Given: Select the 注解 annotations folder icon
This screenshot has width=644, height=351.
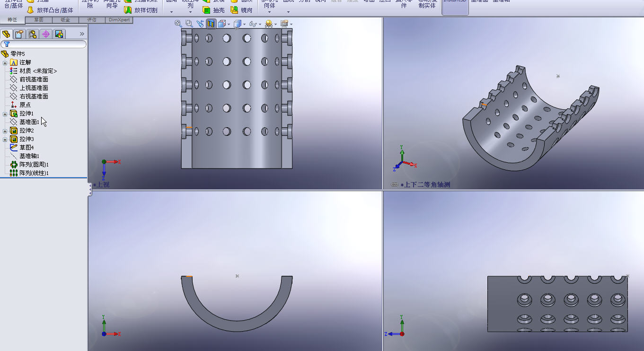Looking at the screenshot, I should [x=13, y=62].
